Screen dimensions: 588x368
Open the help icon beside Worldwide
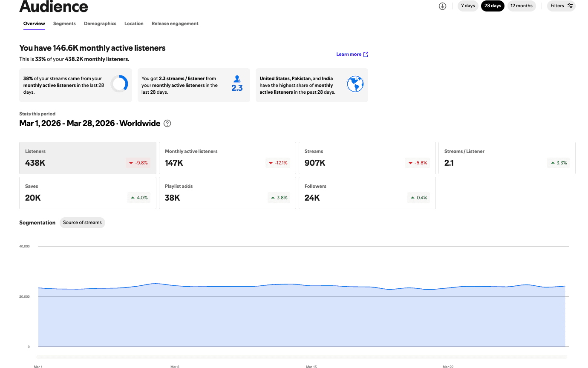click(167, 124)
